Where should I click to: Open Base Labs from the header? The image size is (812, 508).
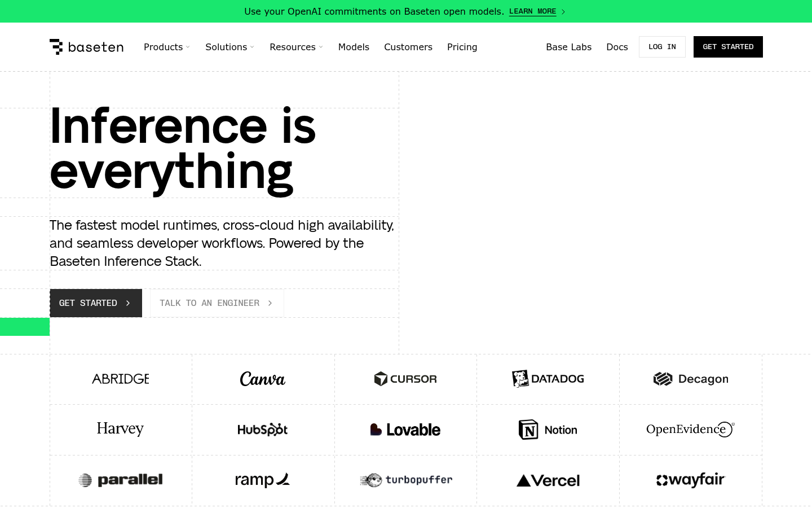coord(568,47)
